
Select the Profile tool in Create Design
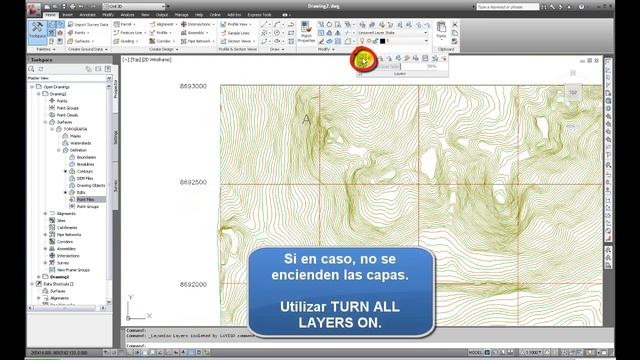pyautogui.click(x=161, y=33)
